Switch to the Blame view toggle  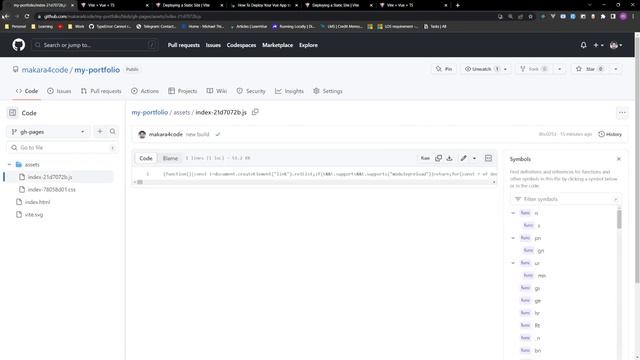(x=170, y=158)
